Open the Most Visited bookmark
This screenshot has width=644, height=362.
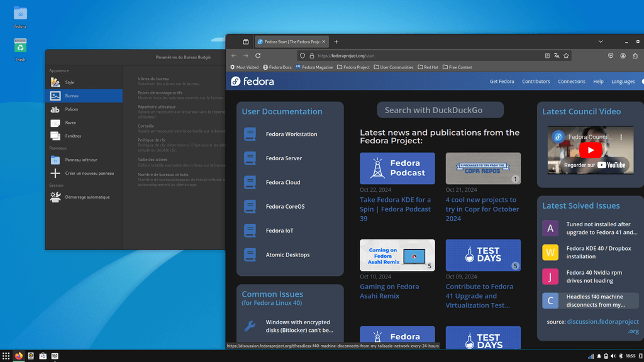[x=244, y=67]
